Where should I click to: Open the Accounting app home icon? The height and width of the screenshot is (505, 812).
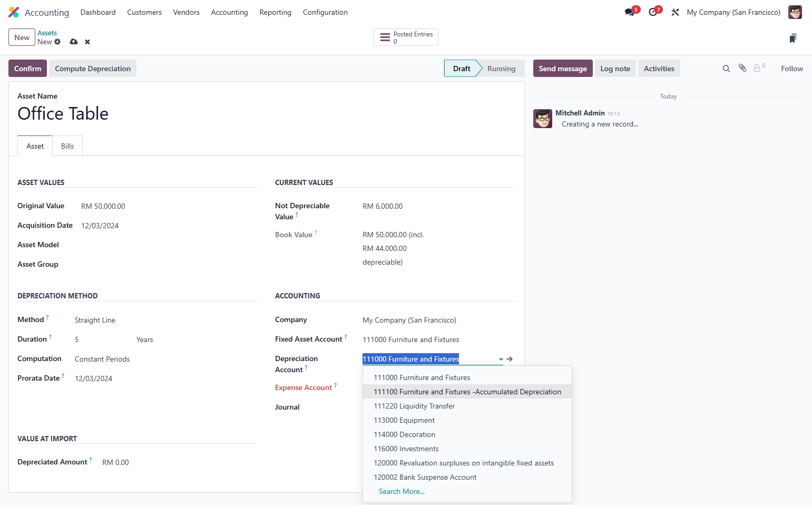click(14, 12)
